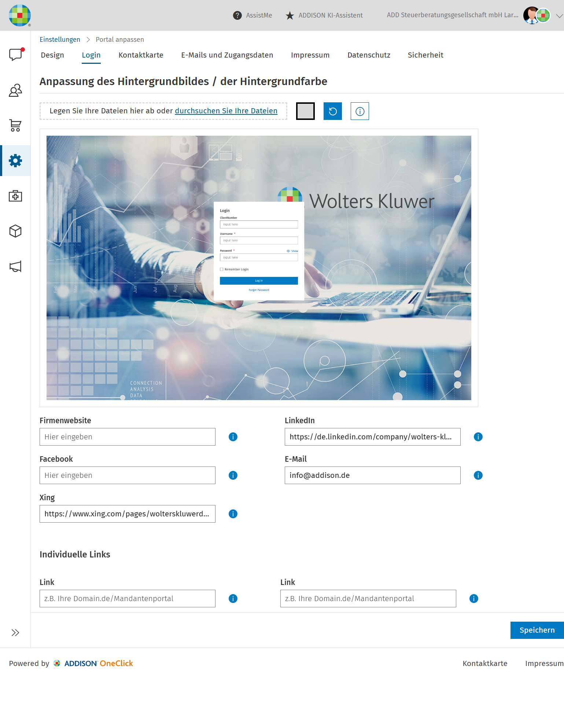Image resolution: width=564 pixels, height=728 pixels.
Task: Go to Einstellungen breadcrumb
Action: [x=60, y=40]
